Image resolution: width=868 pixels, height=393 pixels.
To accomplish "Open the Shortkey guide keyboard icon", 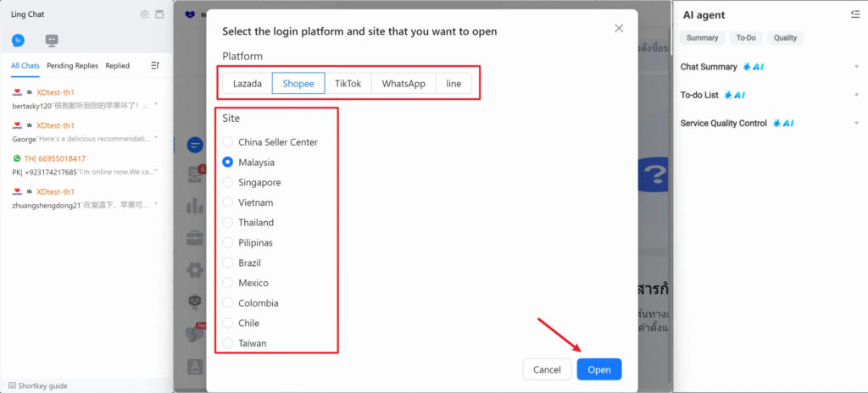I will [x=12, y=386].
